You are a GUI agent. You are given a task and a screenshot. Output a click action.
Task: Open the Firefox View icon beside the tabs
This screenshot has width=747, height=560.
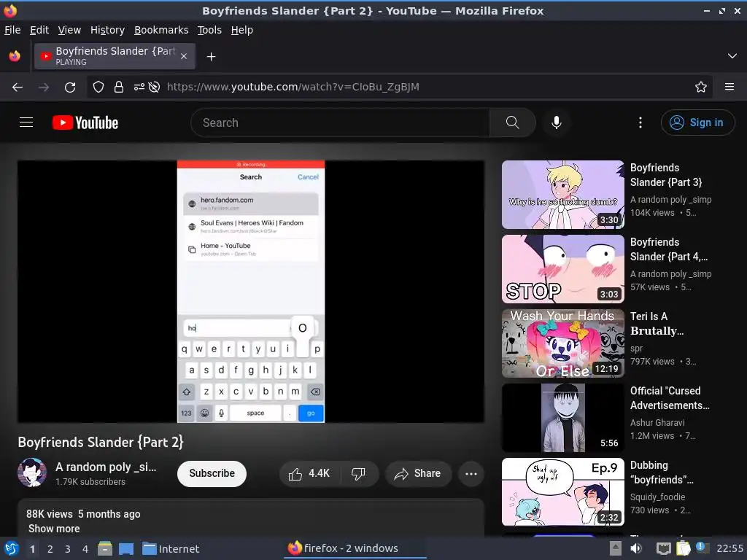point(15,56)
